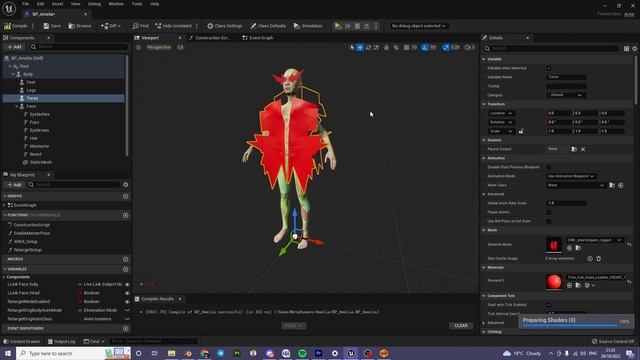
Task: Enable the Pause Anims checkbox
Action: 549,212
